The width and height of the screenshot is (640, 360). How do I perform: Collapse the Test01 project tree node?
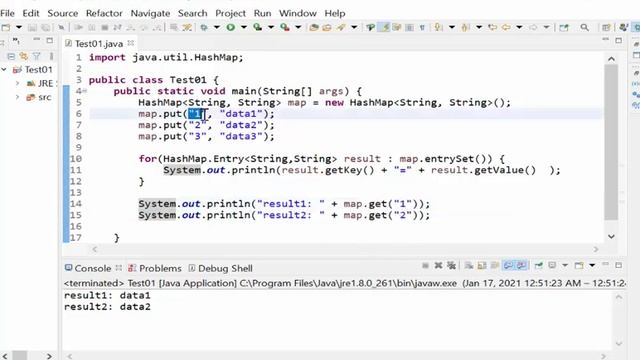pyautogui.click(x=4, y=69)
